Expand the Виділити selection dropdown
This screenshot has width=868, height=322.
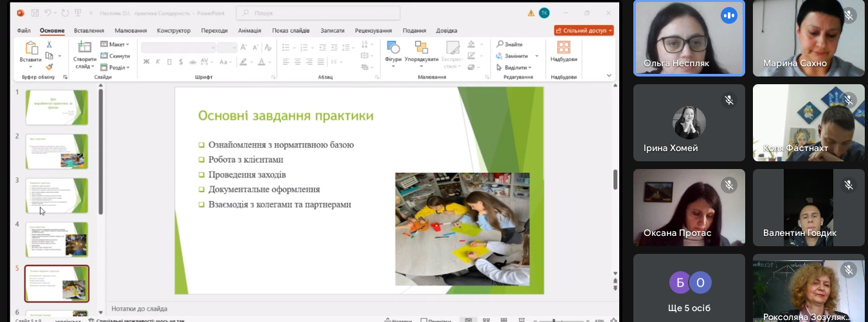click(x=513, y=67)
